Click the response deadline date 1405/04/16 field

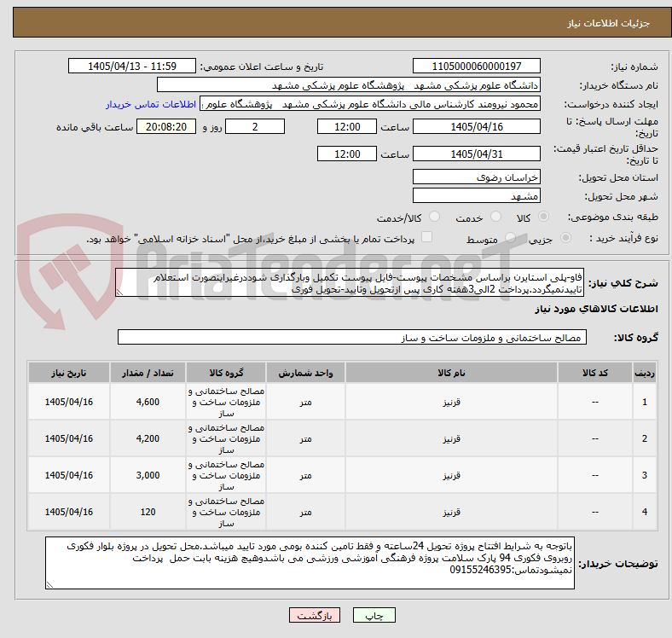476,126
